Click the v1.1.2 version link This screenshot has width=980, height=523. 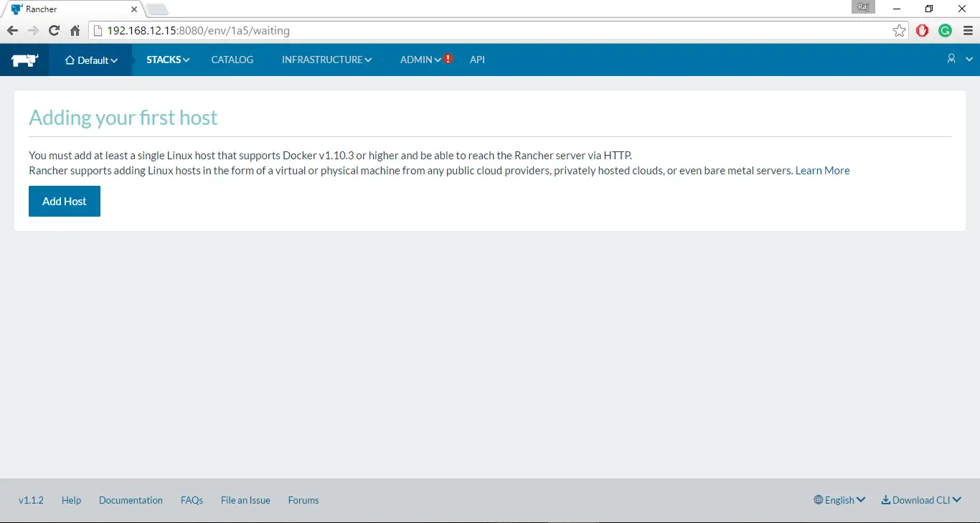31,500
